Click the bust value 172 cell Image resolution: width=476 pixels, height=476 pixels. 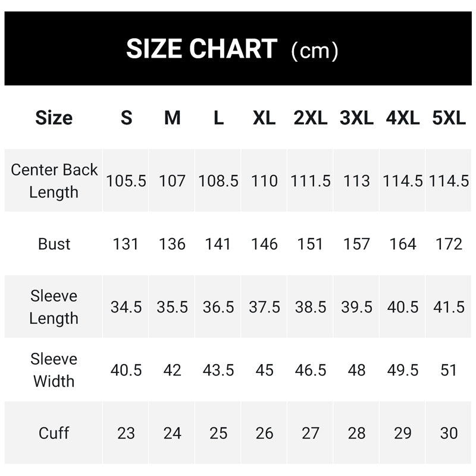click(x=449, y=244)
